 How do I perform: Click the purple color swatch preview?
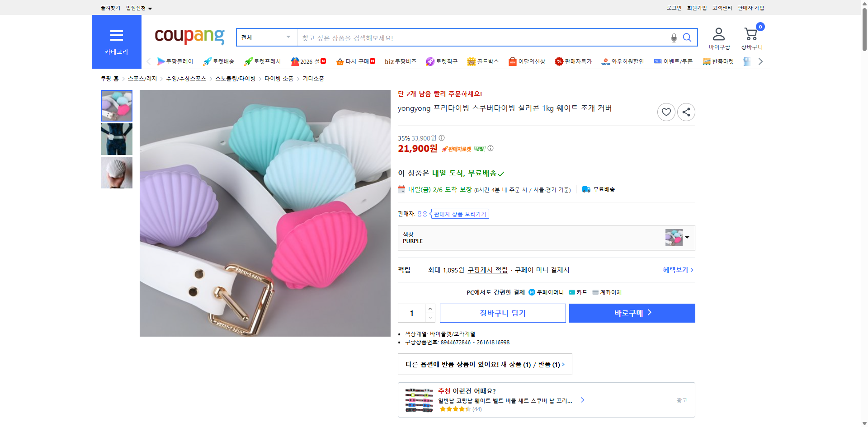[x=673, y=237]
